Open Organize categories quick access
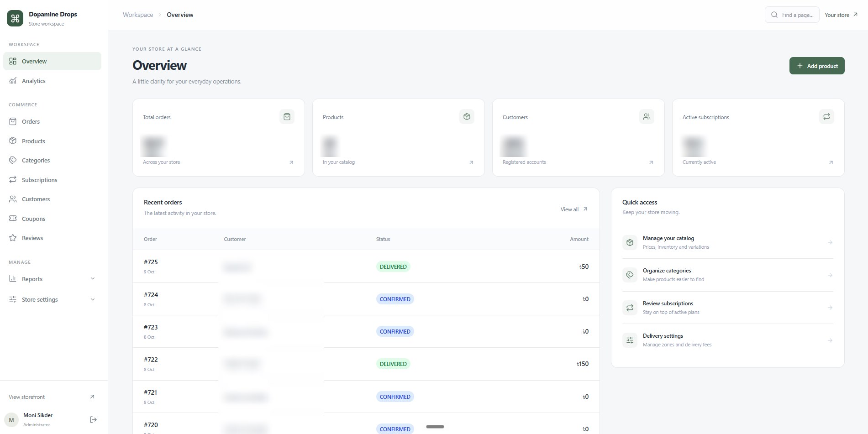 click(727, 275)
